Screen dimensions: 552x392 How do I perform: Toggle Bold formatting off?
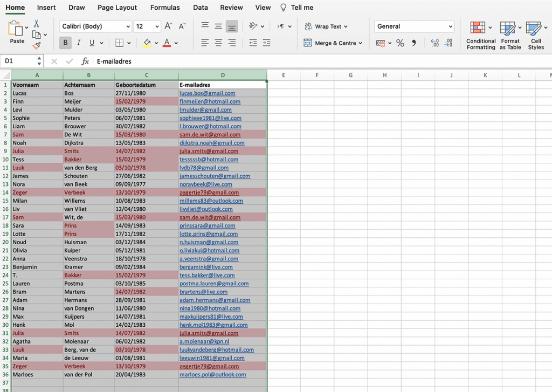[x=66, y=43]
